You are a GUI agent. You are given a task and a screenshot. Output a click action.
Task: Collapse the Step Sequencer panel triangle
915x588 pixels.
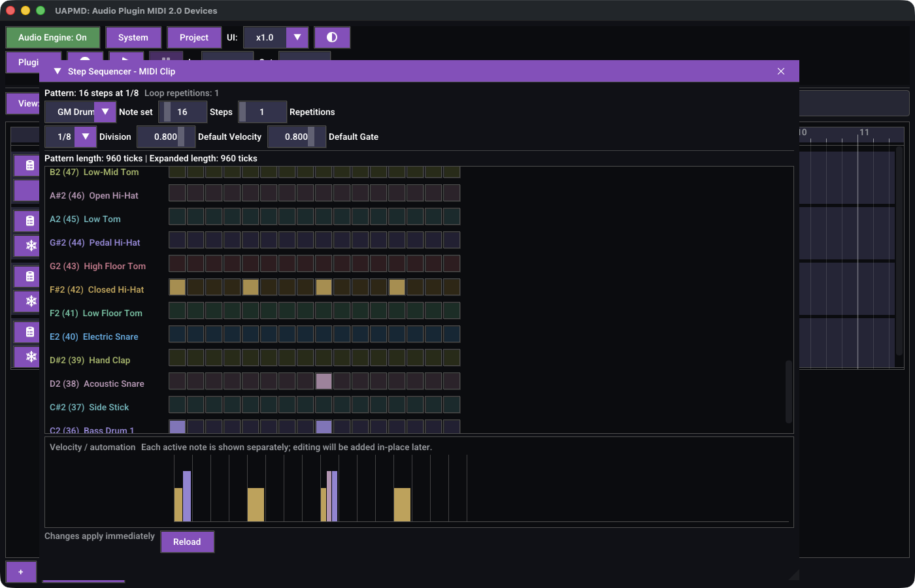(x=58, y=71)
